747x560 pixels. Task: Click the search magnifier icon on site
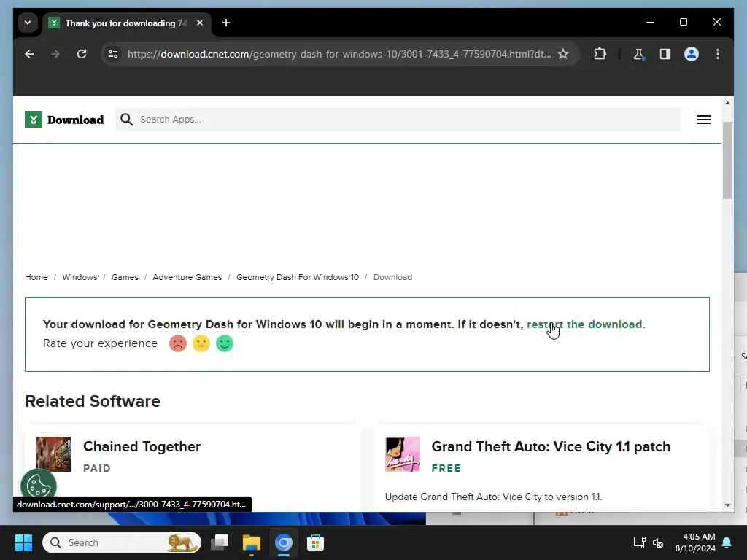(x=126, y=120)
